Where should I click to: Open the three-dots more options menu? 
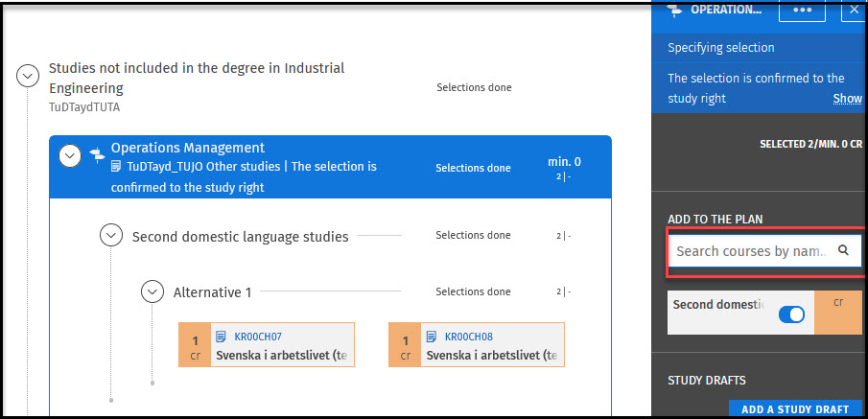(x=802, y=11)
